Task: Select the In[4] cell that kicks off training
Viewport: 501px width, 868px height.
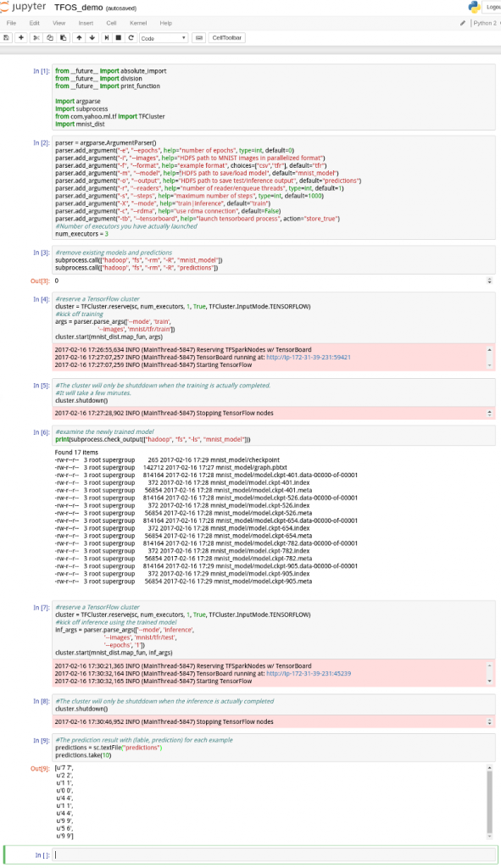Action: coord(274,318)
